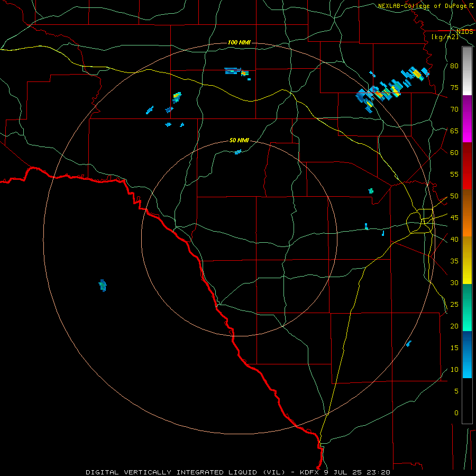Select the green segment of the VIL color bar

point(467,307)
